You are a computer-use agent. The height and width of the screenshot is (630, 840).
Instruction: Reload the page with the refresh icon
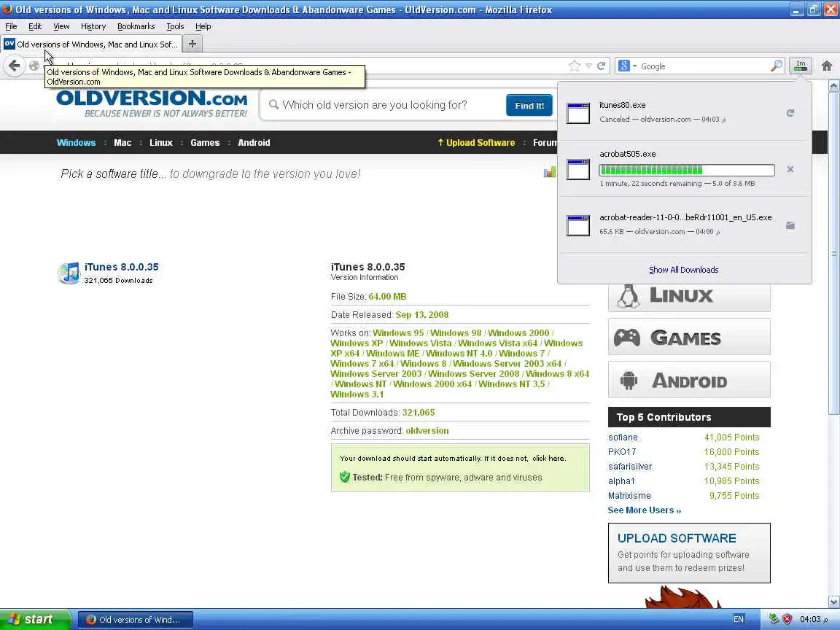601,66
